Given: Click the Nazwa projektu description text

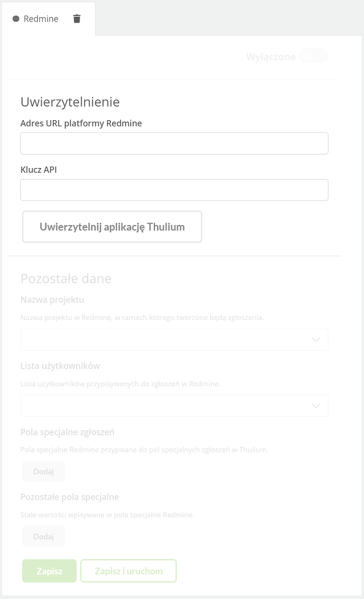Looking at the screenshot, I should click(142, 318).
